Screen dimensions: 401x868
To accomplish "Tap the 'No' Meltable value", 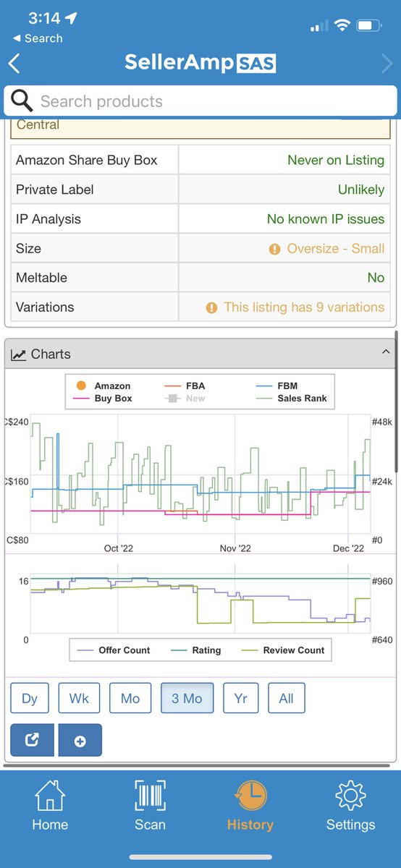I will coord(376,278).
